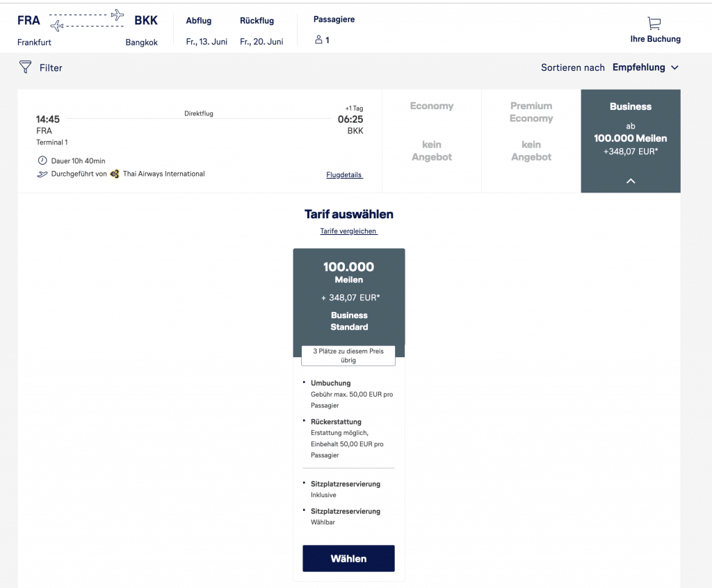Click the clock duration icon
The width and height of the screenshot is (712, 588).
tap(42, 161)
